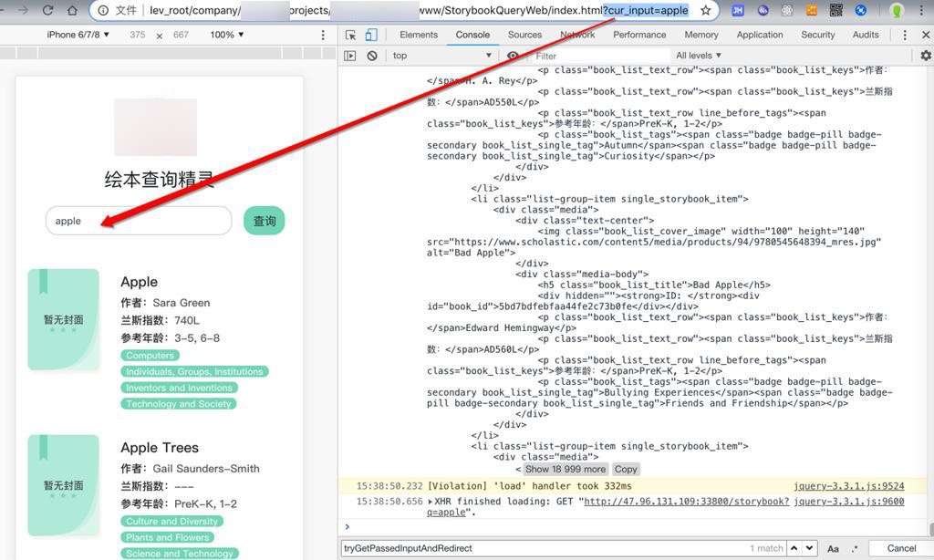Click the Apple Trees book title

point(160,448)
